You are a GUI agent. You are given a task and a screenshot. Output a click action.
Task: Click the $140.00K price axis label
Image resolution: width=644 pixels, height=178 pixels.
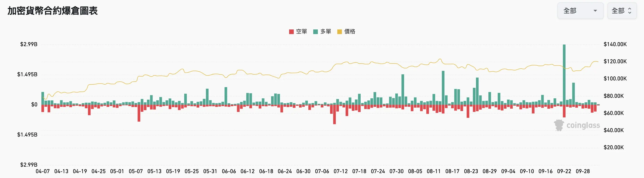615,44
